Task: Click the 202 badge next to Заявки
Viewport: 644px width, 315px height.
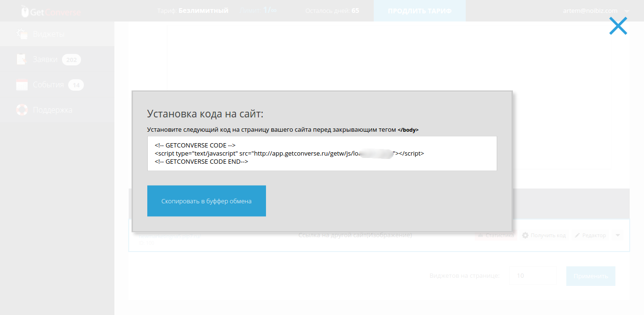Action: tap(72, 60)
